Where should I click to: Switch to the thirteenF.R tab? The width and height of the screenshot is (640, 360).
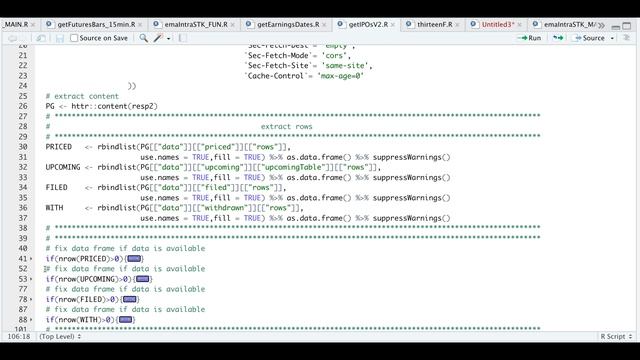[x=435, y=24]
